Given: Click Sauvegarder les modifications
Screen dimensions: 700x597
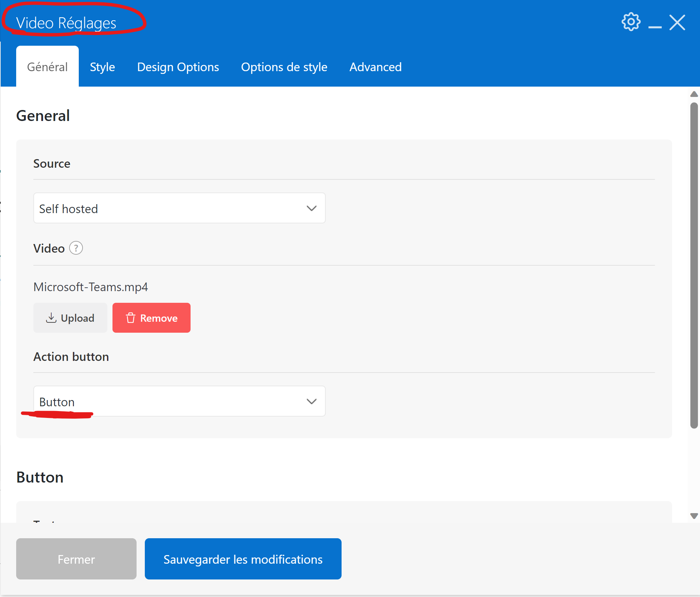Looking at the screenshot, I should pos(243,559).
